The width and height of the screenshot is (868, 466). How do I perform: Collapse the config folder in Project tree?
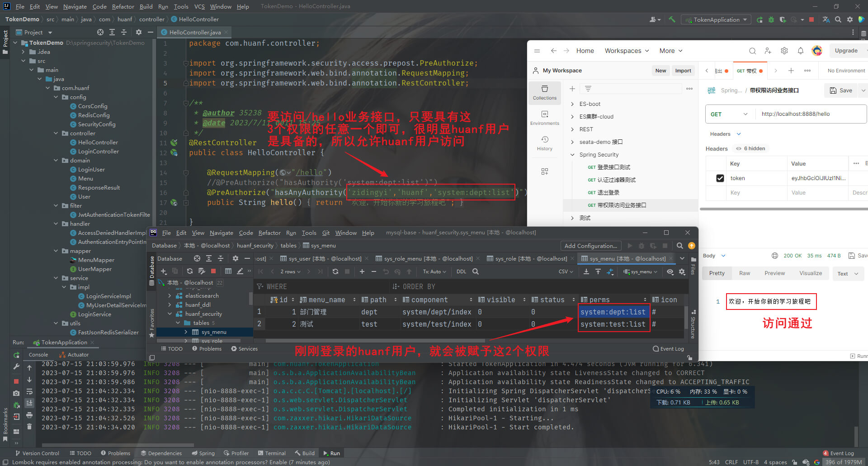tap(56, 97)
